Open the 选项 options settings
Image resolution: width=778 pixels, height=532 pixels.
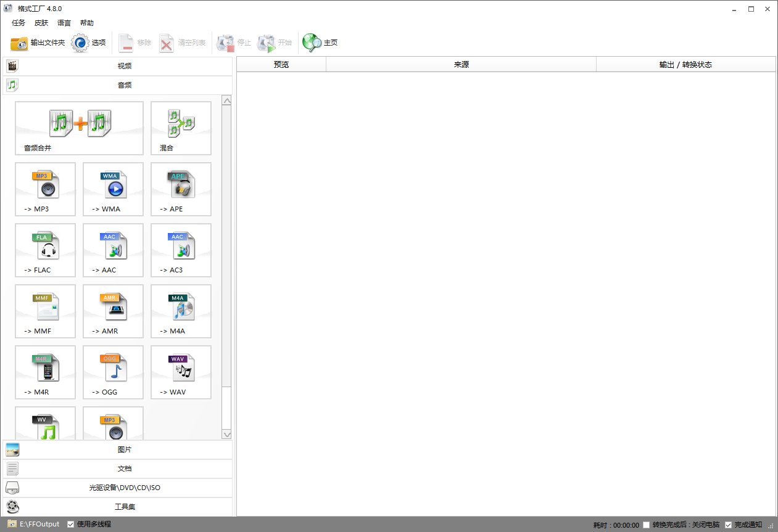(x=90, y=43)
